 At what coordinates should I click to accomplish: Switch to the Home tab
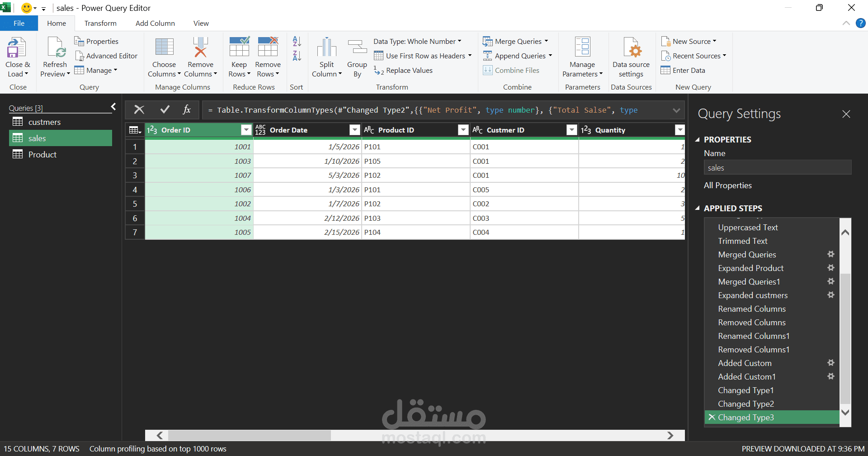coord(57,23)
